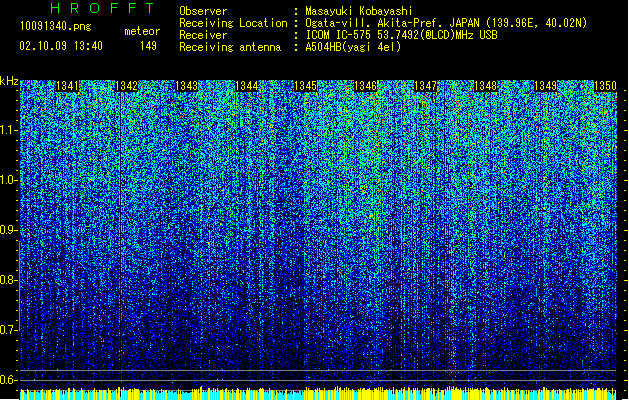
Task: Click the Receiving Location field label
Action: point(233,23)
